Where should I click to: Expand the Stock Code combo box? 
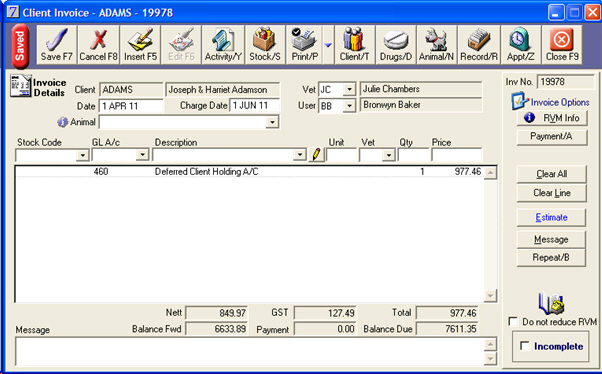click(x=83, y=155)
